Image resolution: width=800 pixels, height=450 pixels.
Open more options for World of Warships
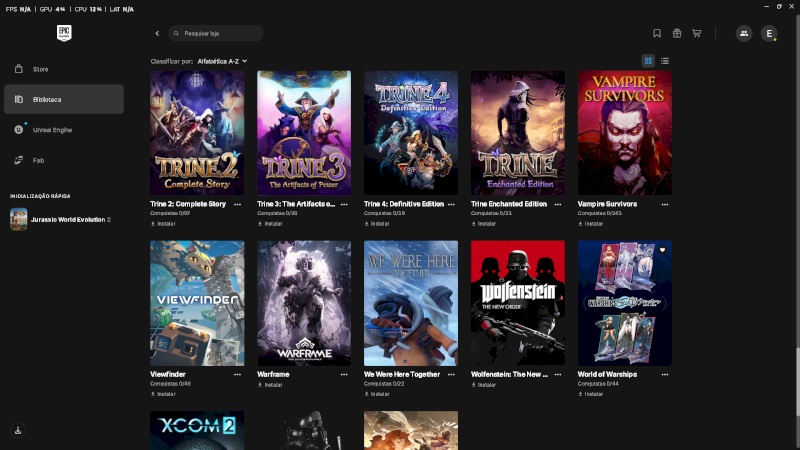[x=665, y=374]
